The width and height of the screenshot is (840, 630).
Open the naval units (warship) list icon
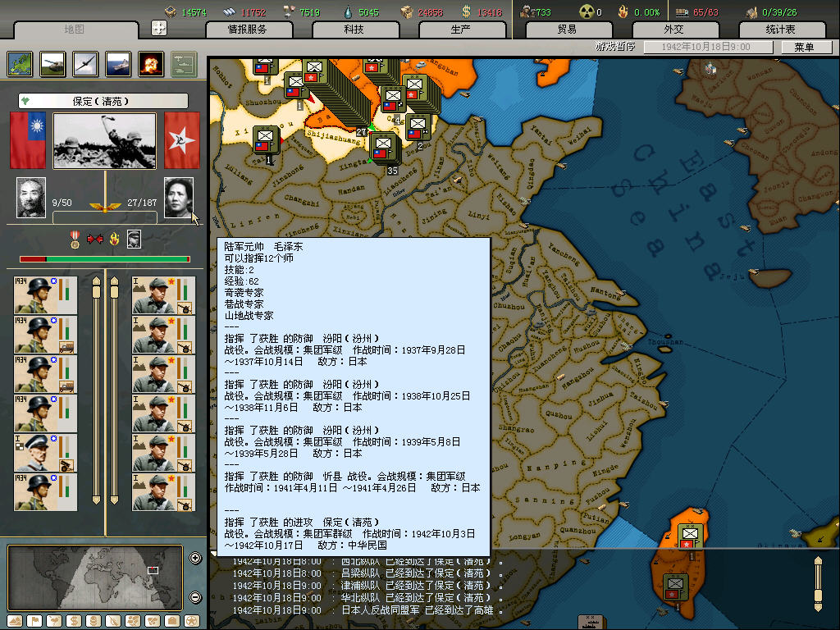click(118, 64)
